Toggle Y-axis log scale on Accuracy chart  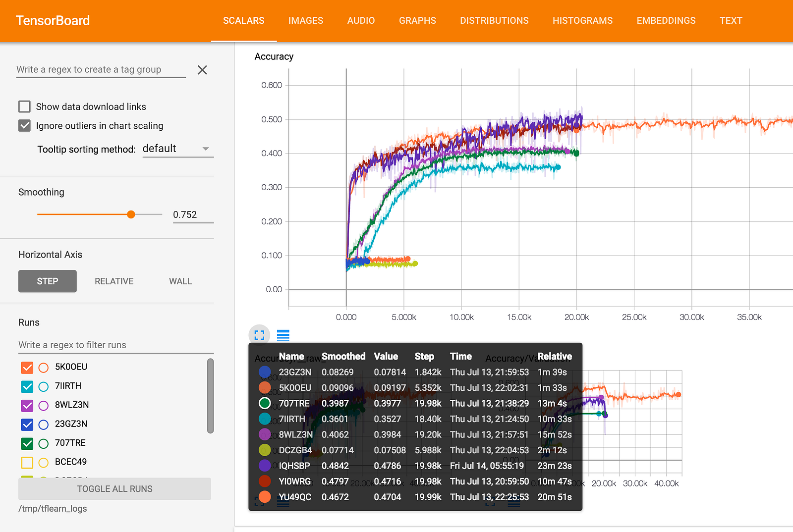(x=283, y=335)
